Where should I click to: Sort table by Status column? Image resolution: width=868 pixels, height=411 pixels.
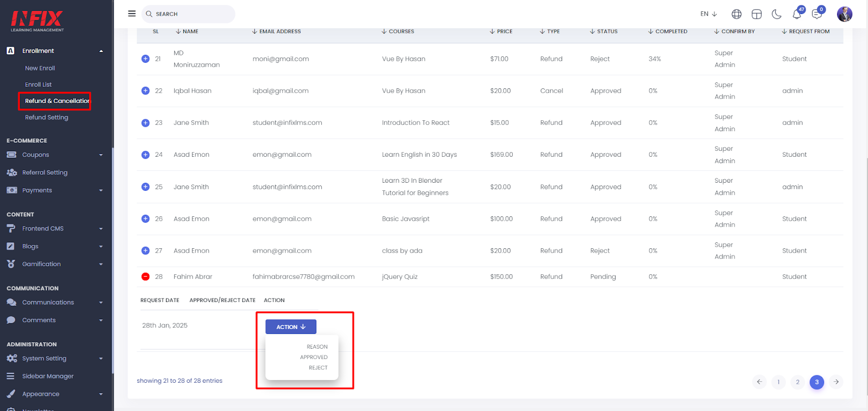604,31
